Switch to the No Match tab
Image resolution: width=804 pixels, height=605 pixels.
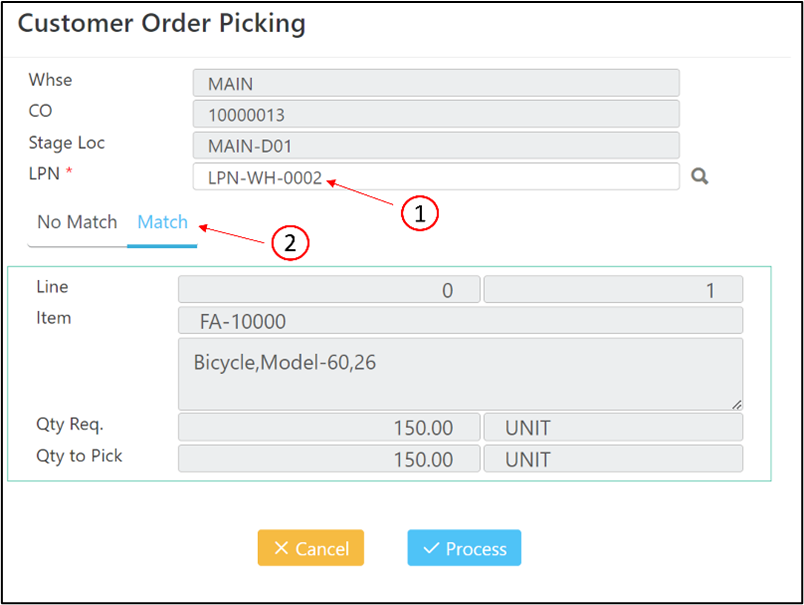pos(77,222)
